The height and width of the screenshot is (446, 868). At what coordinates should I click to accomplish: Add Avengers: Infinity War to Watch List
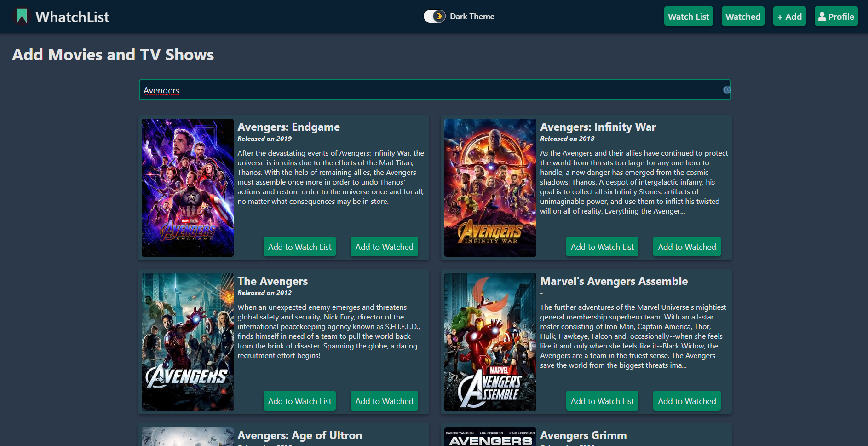point(602,247)
